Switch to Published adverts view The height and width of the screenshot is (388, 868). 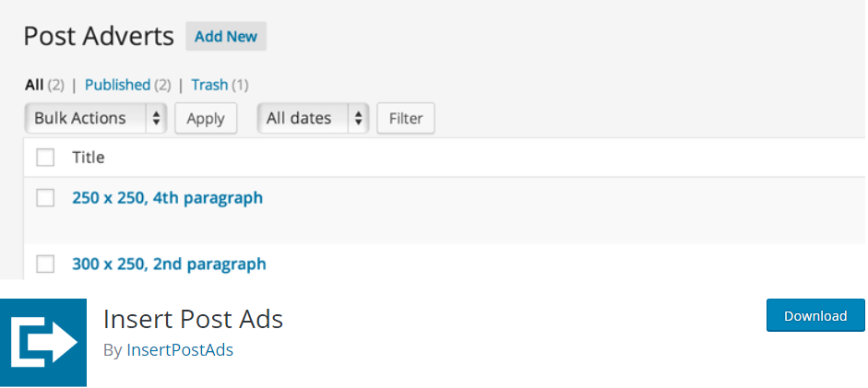(x=117, y=85)
